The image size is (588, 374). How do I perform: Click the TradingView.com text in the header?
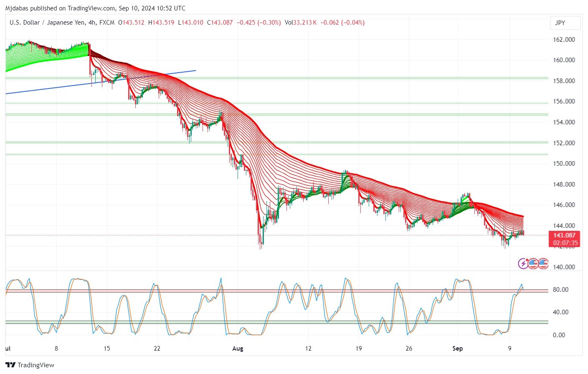[x=91, y=8]
